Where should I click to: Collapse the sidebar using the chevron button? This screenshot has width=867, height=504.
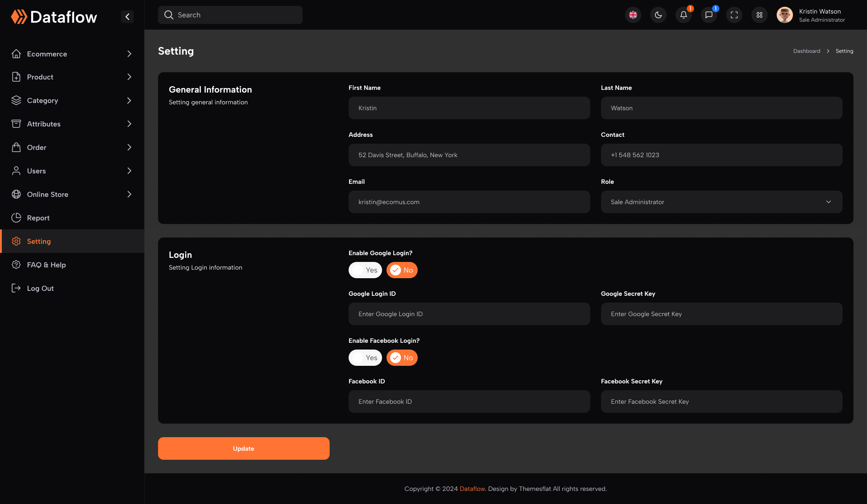[127, 16]
